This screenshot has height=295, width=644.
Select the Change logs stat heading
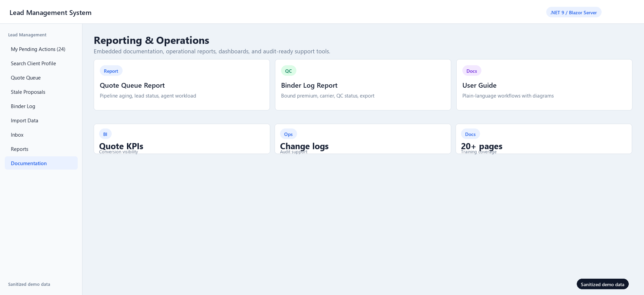click(x=304, y=146)
